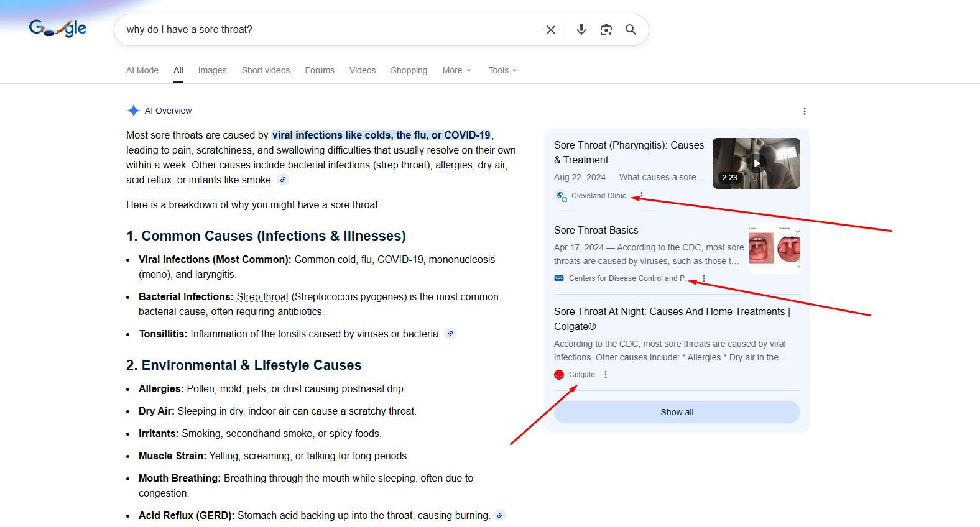Click citation link icon after smoke sentence
The image size is (980, 527).
click(x=283, y=180)
